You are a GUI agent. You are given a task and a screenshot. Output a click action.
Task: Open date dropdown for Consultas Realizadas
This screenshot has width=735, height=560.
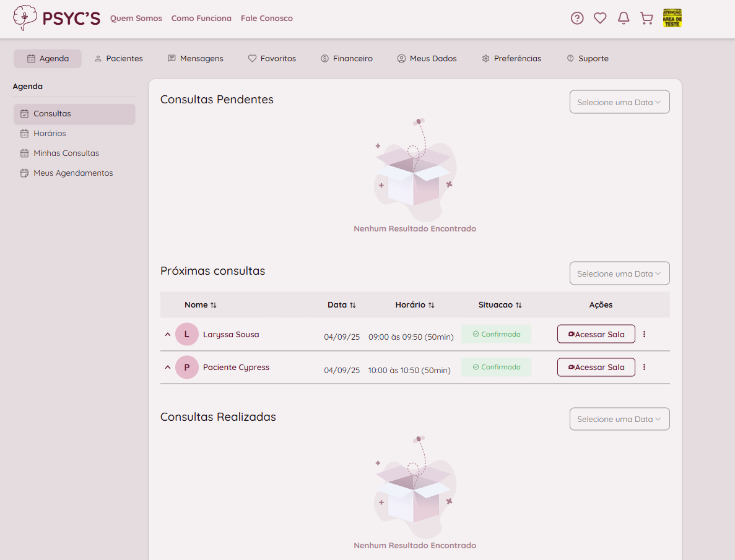(x=619, y=419)
